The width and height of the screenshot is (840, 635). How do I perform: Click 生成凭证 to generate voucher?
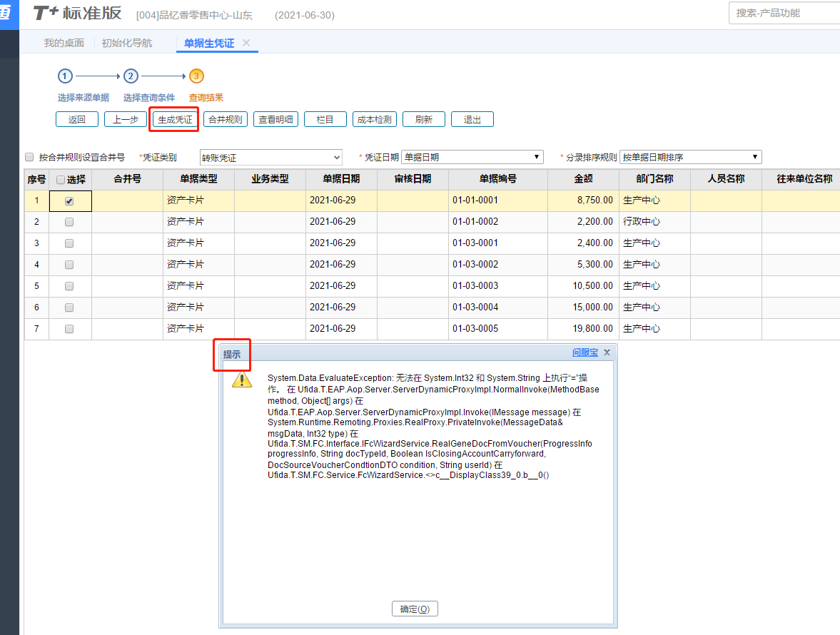175,119
